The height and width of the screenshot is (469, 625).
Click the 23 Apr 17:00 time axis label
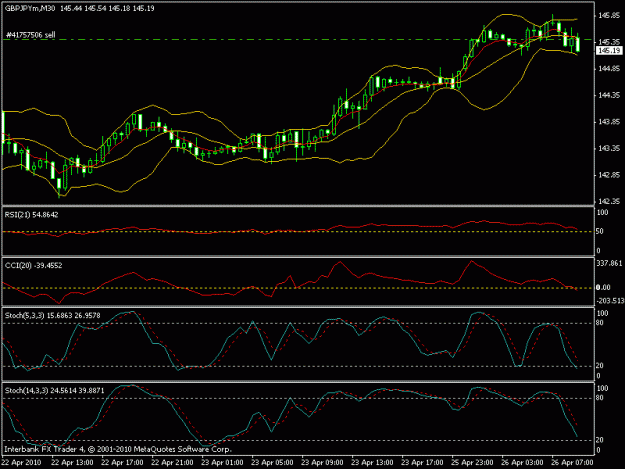point(422,463)
